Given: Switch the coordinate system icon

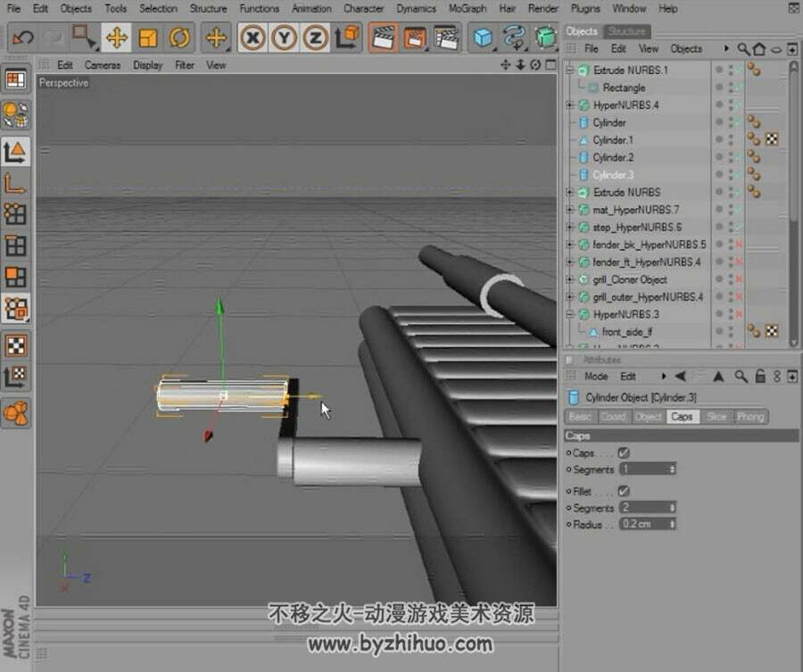Looking at the screenshot, I should pos(347,37).
